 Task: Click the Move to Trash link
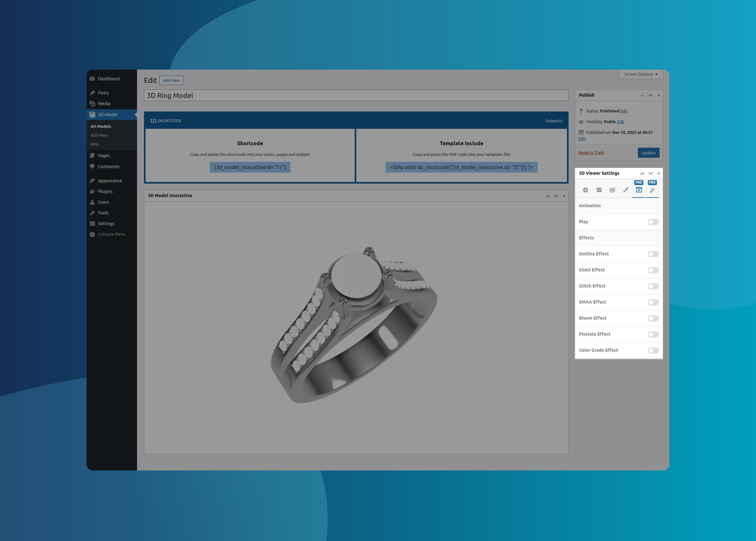(x=591, y=153)
